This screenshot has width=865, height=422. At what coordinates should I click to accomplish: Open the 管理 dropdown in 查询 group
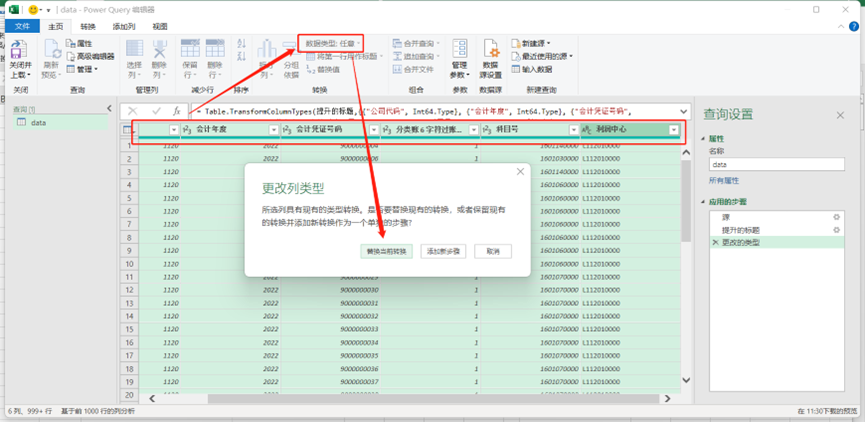(x=82, y=70)
